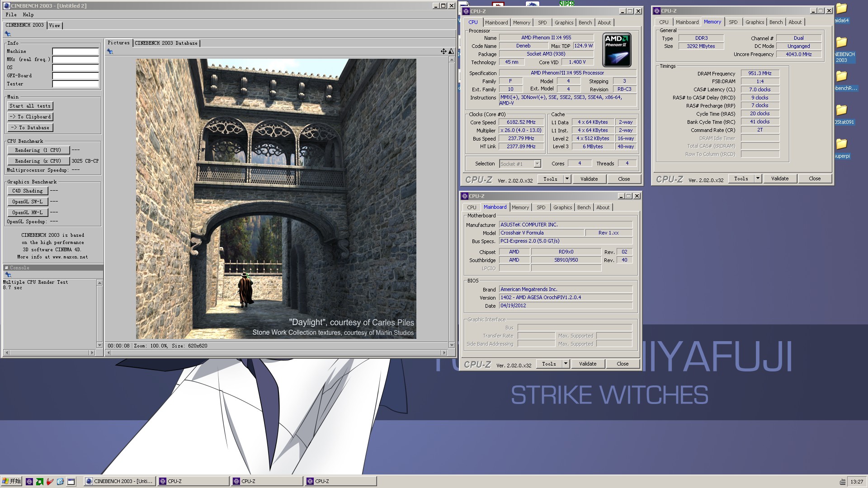Click the pin icon in the Console panel
Image resolution: width=868 pixels, height=488 pixels.
(x=8, y=275)
